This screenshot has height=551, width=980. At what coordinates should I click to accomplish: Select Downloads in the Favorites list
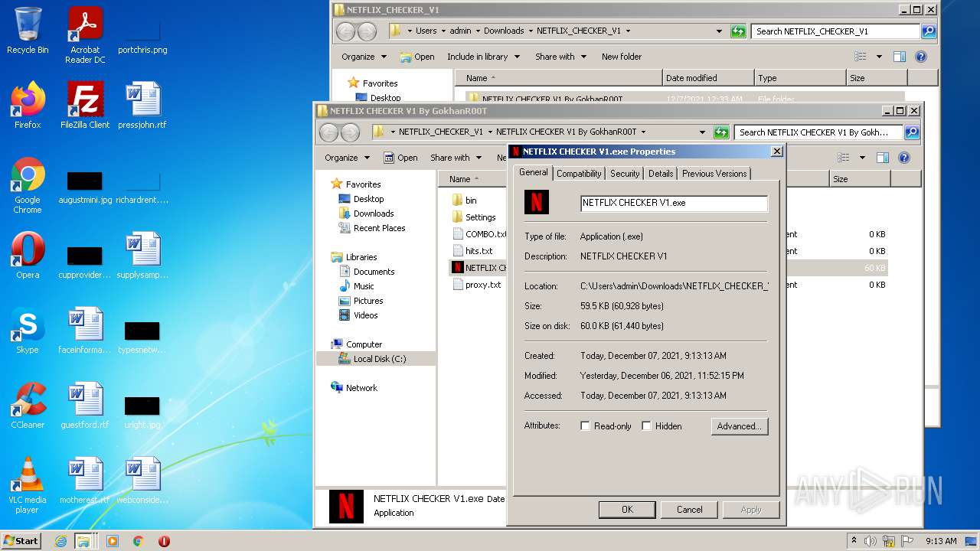pyautogui.click(x=374, y=214)
